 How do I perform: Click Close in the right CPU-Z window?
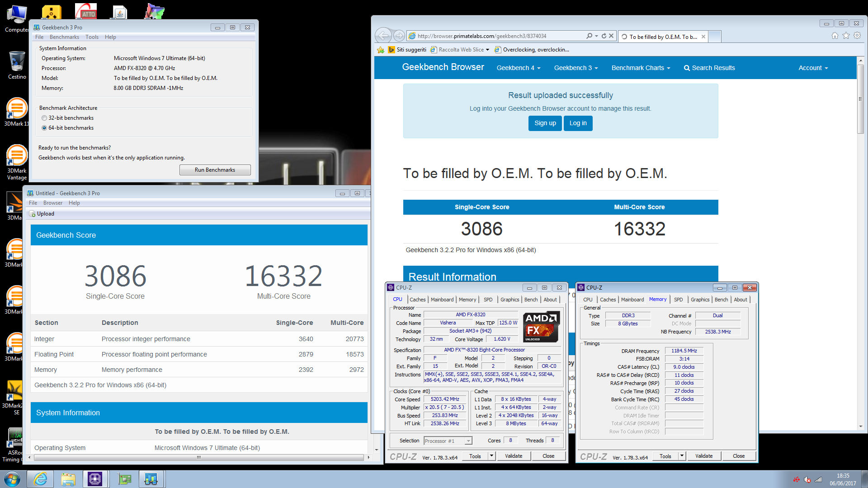(739, 456)
